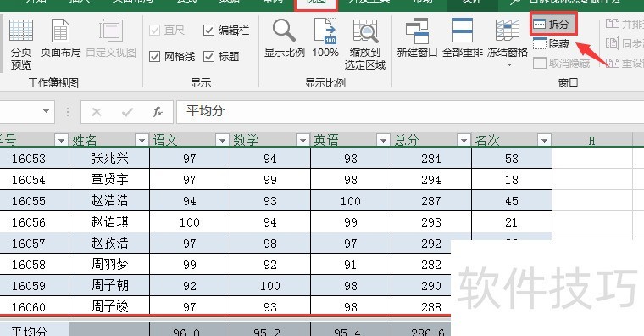Select rank cell 45
644x336 pixels.
coord(511,201)
